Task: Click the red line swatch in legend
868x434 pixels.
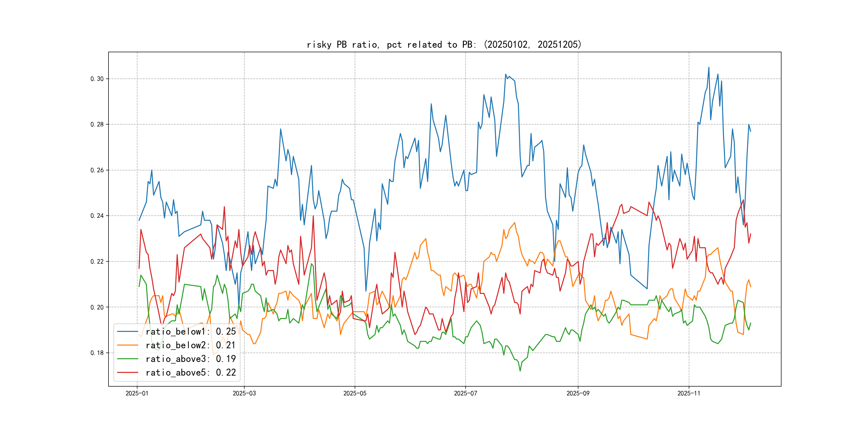Action: tap(127, 373)
